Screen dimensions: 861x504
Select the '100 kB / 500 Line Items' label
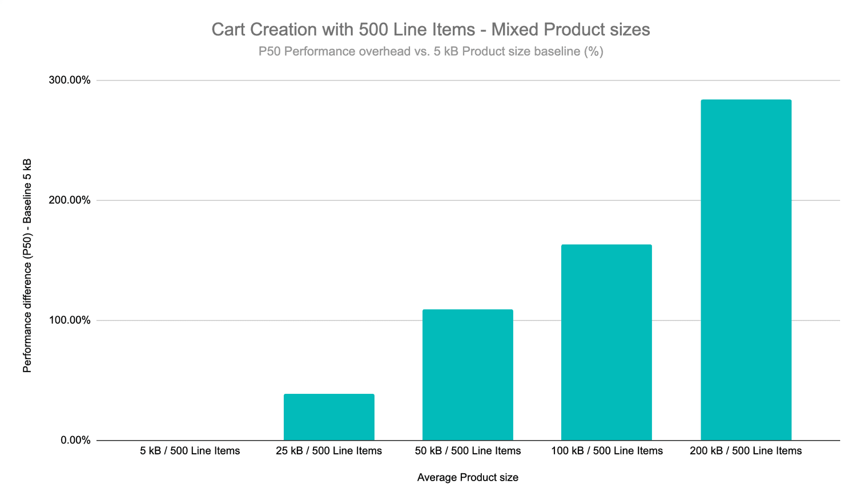click(607, 451)
